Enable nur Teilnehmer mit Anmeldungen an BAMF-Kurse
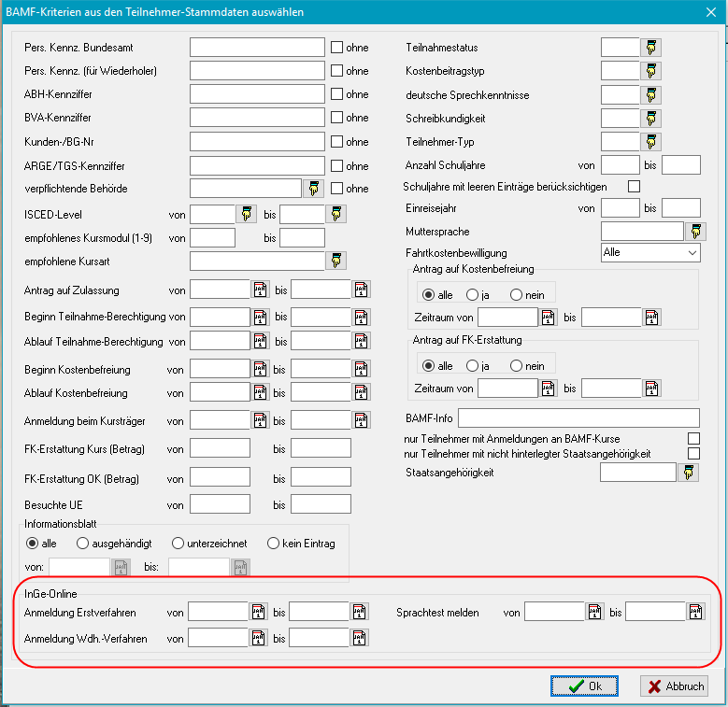 (693, 438)
